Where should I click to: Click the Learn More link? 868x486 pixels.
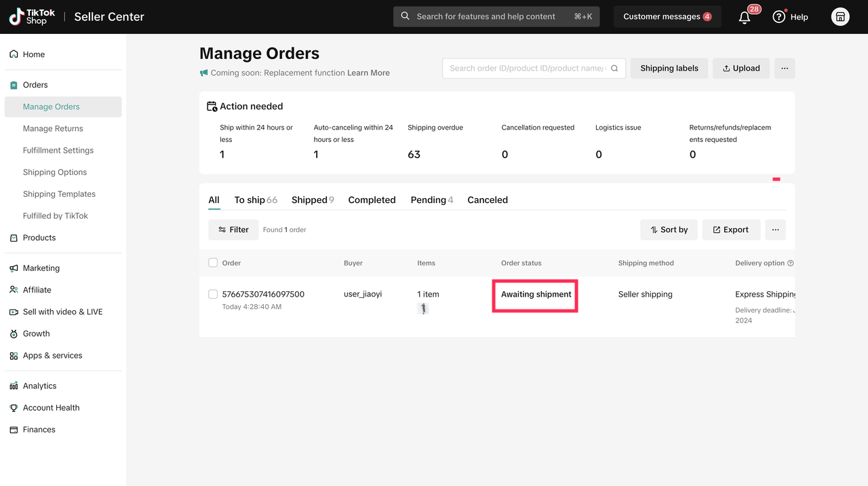pyautogui.click(x=368, y=73)
